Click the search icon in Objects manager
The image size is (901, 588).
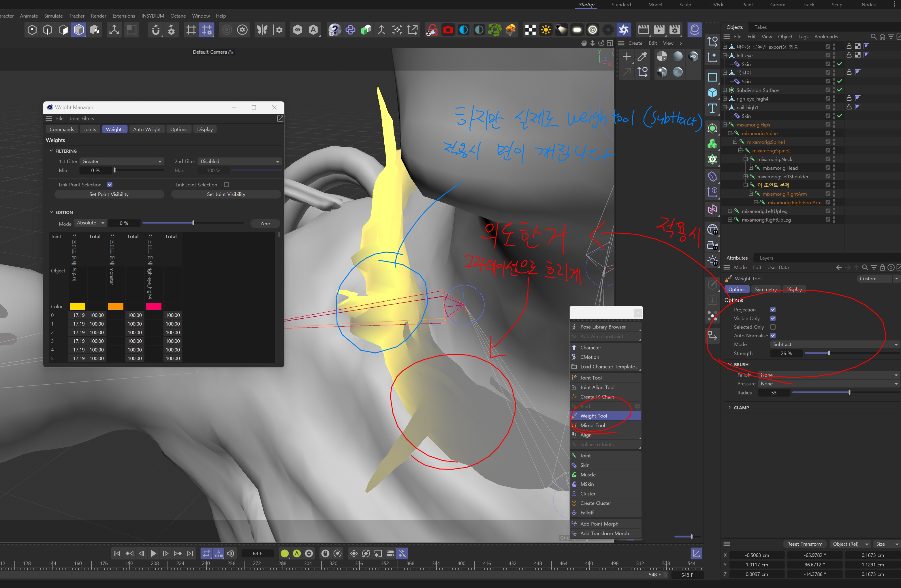click(873, 37)
